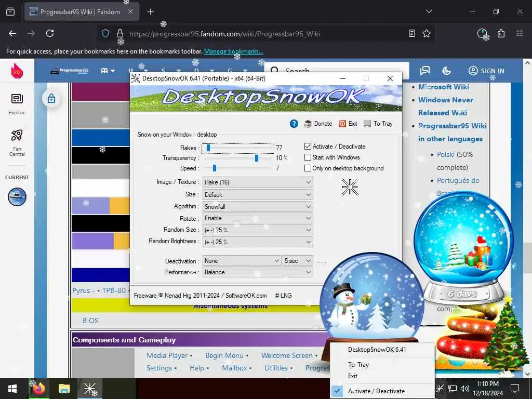Toggle Firefox reader view icon
The width and height of the screenshot is (532, 399).
click(411, 33)
